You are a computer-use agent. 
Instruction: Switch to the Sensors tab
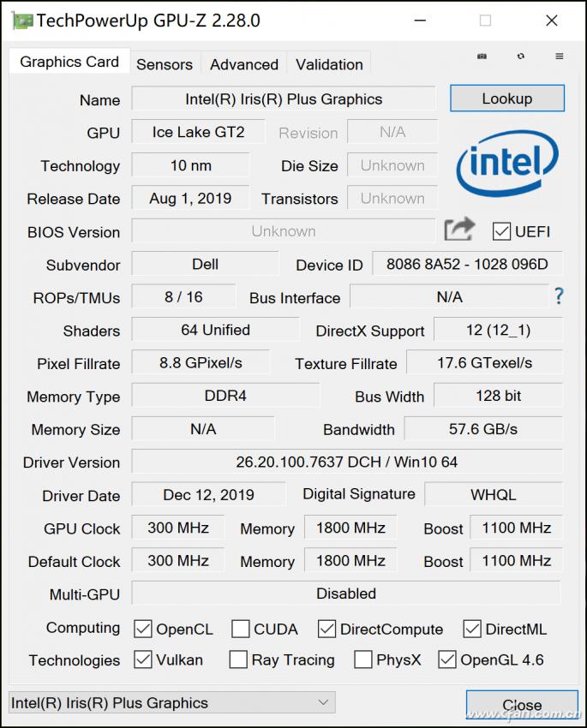(x=165, y=64)
